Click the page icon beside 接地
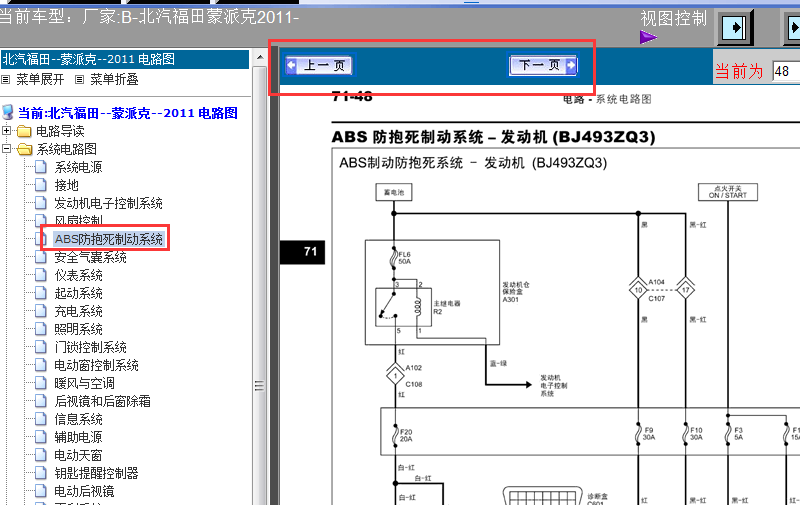The height and width of the screenshot is (505, 800). click(x=40, y=184)
